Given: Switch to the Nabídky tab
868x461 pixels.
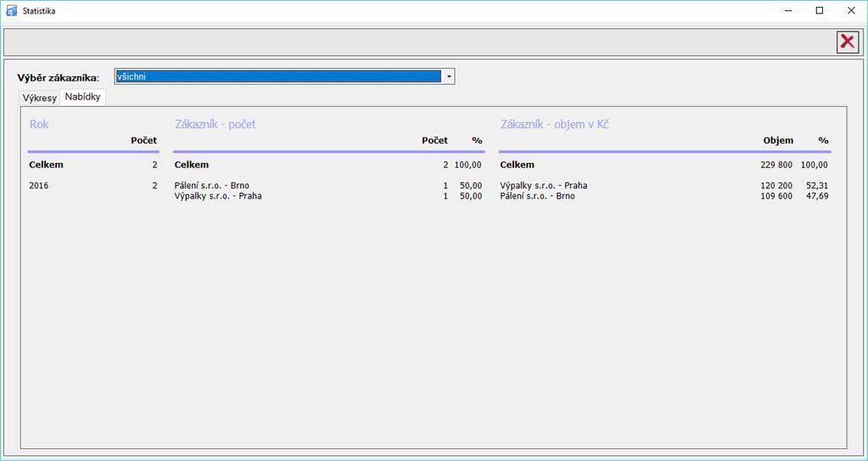Looking at the screenshot, I should [82, 97].
